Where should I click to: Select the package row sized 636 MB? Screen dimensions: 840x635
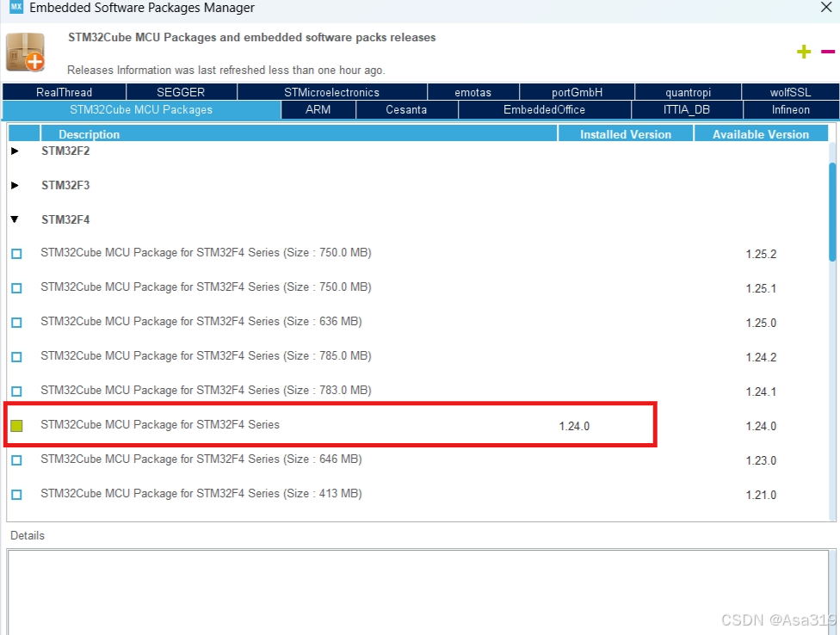[201, 321]
